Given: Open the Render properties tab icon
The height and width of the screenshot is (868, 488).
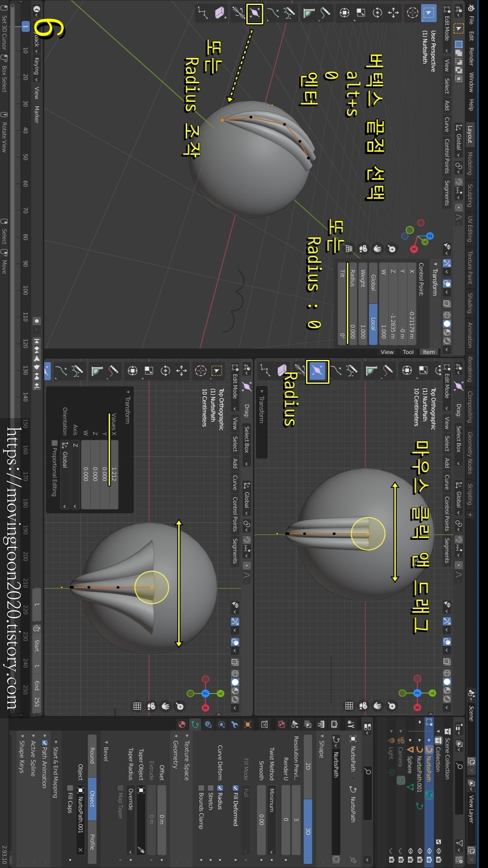Looking at the screenshot, I should pyautogui.click(x=334, y=724).
